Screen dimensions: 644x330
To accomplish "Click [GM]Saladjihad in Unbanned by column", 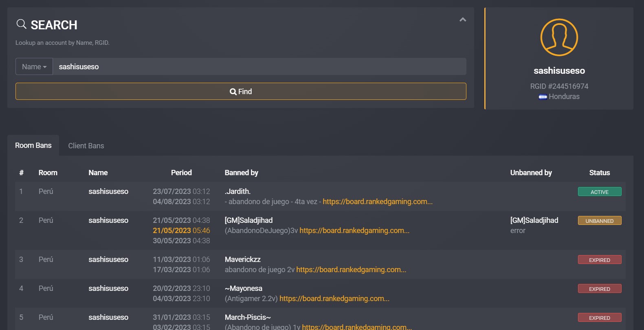I will (x=534, y=220).
